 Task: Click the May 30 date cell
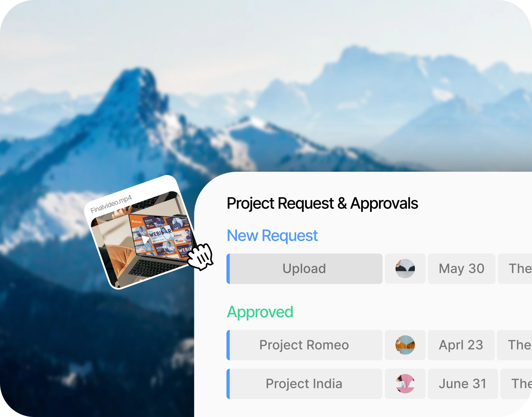[x=461, y=269]
